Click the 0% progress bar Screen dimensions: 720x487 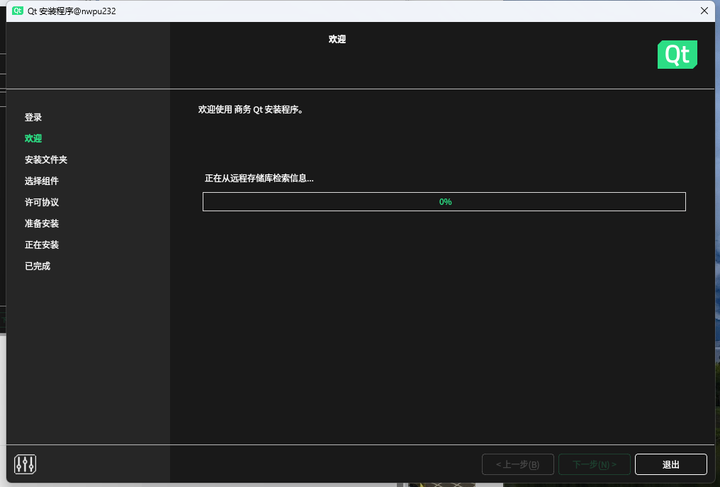[x=444, y=202]
